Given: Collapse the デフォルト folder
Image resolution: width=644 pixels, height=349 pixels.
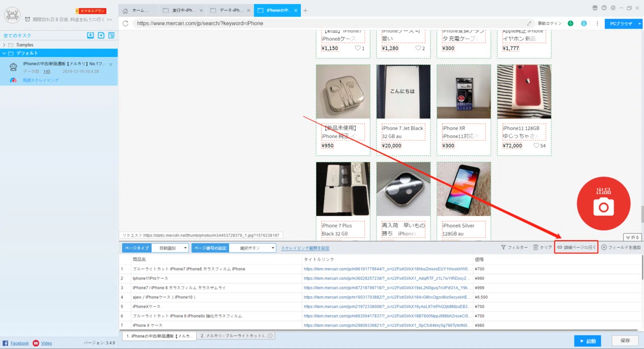Looking at the screenshot, I should click(4, 53).
